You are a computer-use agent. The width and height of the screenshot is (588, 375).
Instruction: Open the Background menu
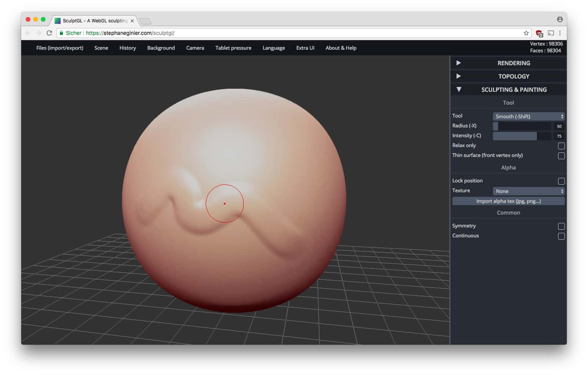pos(161,48)
